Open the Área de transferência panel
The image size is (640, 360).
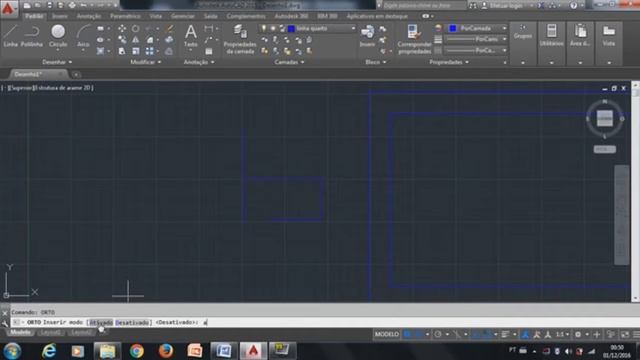tap(580, 43)
